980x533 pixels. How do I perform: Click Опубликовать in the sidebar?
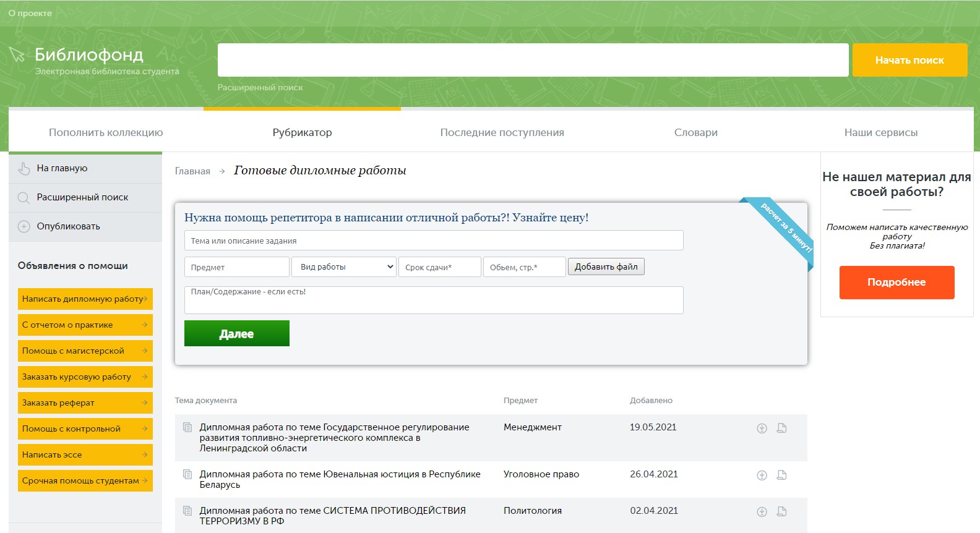point(68,226)
